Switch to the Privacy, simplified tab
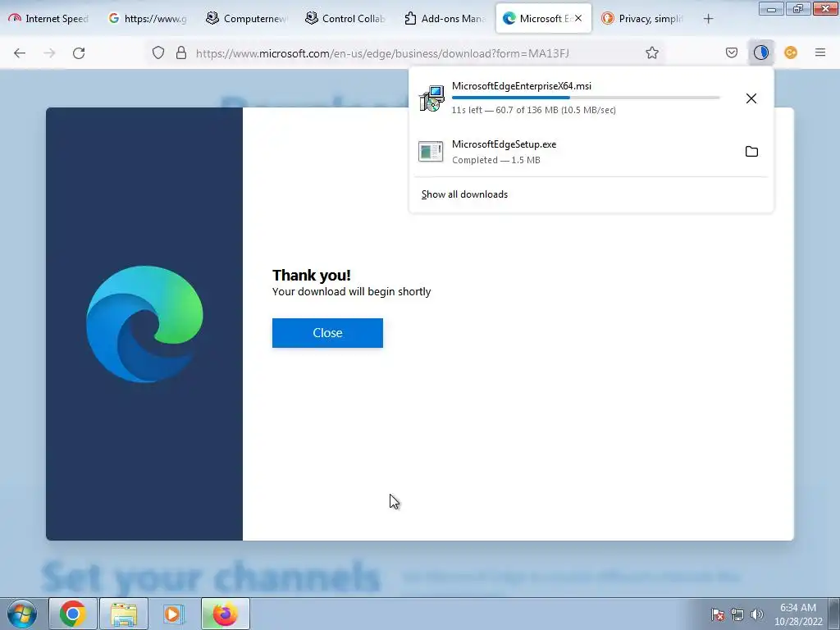This screenshot has height=630, width=840. click(x=643, y=18)
